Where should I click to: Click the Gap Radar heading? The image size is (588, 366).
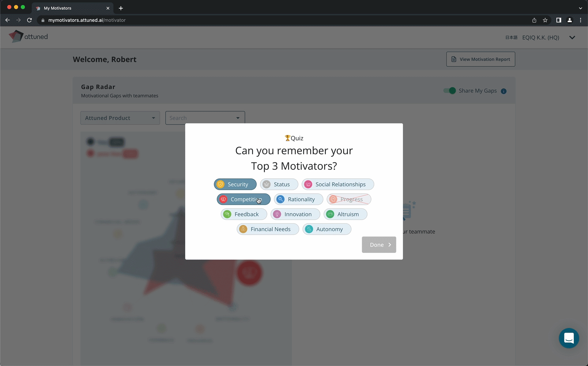click(x=98, y=87)
